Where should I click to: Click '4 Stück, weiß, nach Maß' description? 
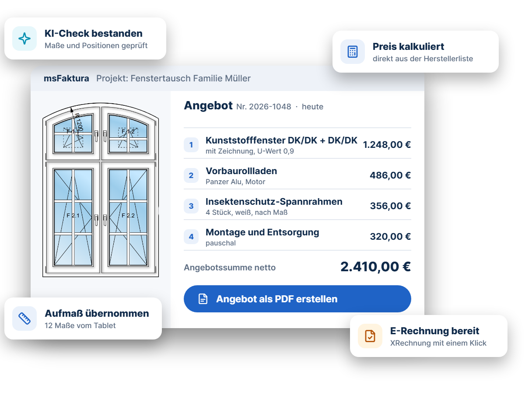(247, 213)
